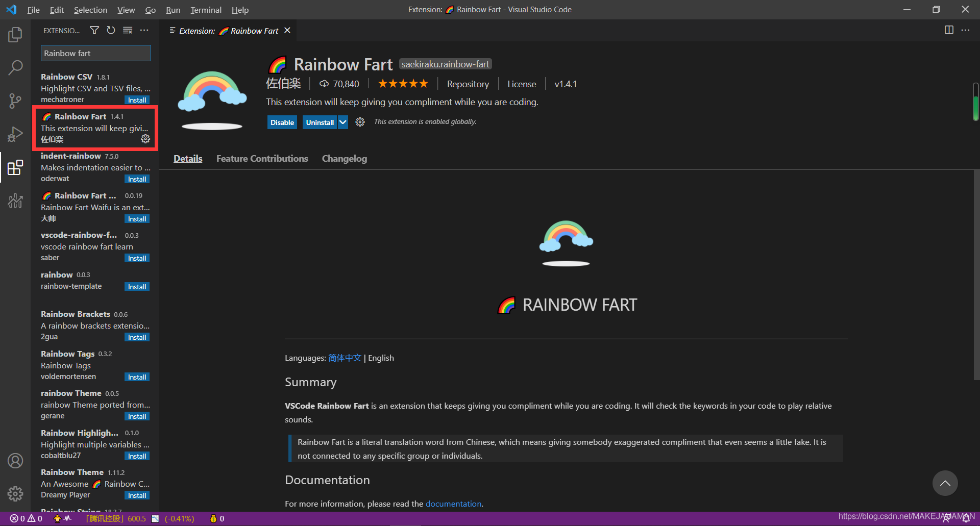This screenshot has width=980, height=526.
Task: Click the filter extensions funnel icon
Action: point(94,31)
